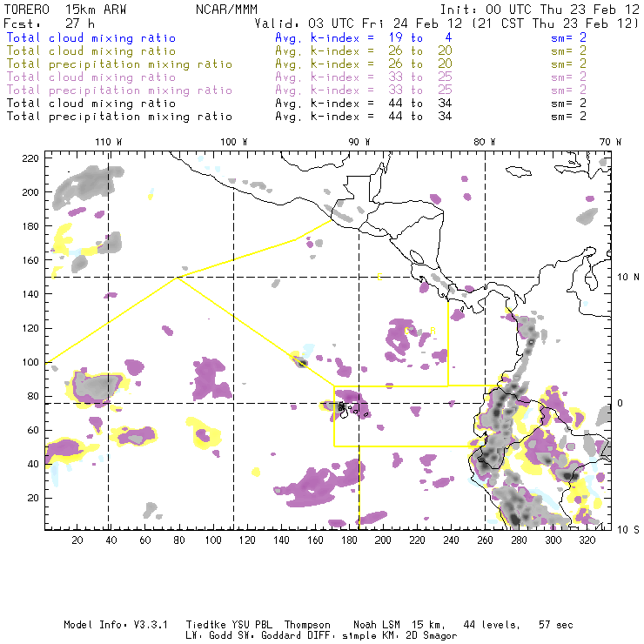This screenshot has width=644, height=644.
Task: Click the "10 S" latitude label
Action: click(628, 530)
